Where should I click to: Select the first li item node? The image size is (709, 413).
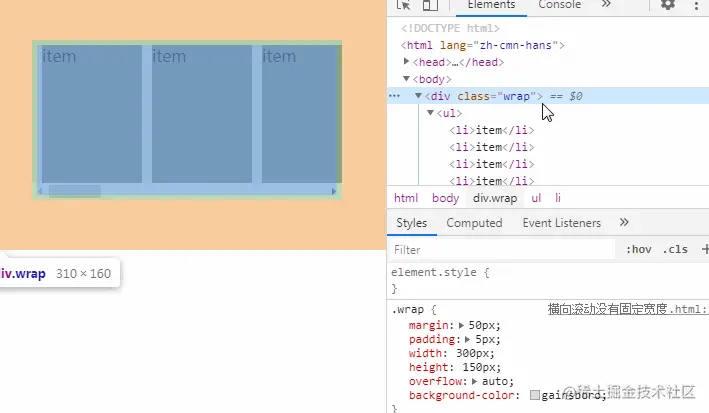point(492,130)
